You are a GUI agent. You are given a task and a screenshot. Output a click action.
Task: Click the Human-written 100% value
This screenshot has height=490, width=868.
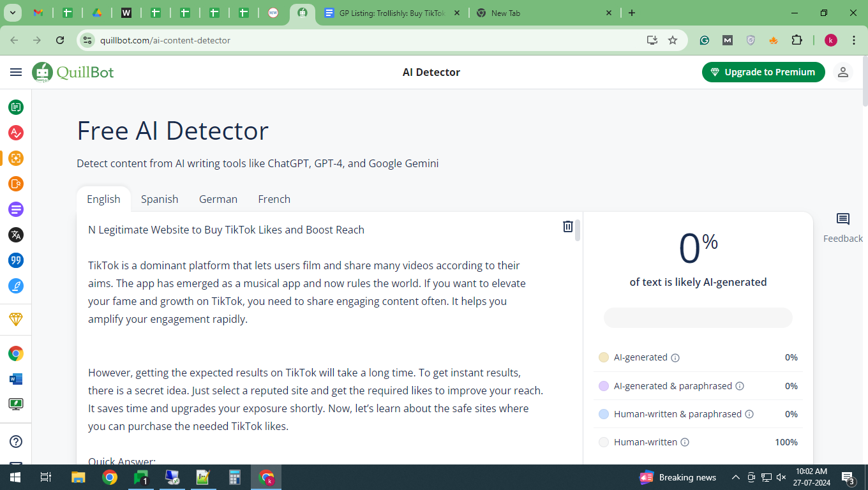[x=786, y=442]
